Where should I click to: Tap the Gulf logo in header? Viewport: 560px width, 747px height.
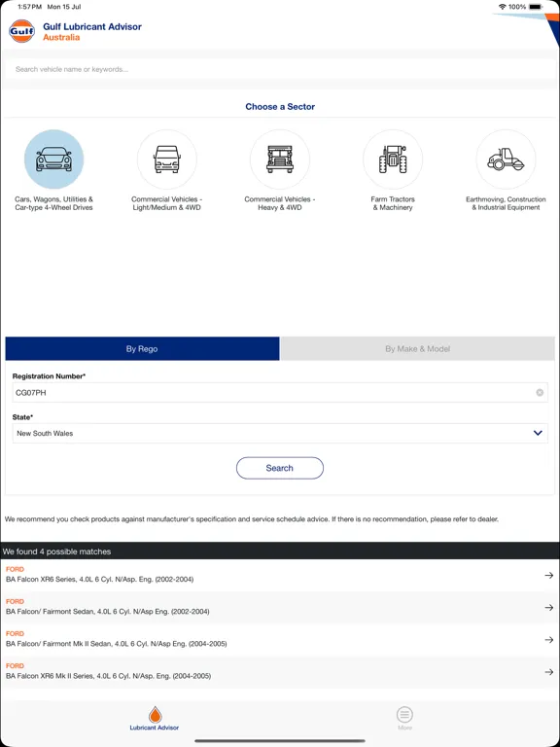click(x=22, y=31)
